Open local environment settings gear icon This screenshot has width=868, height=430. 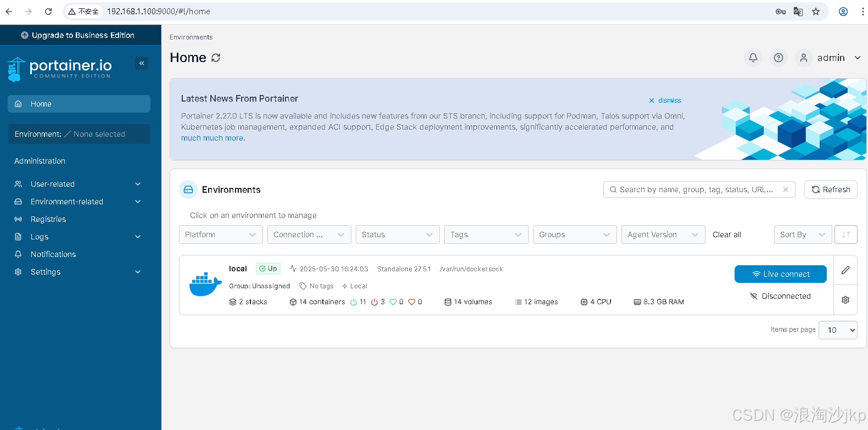tap(845, 300)
